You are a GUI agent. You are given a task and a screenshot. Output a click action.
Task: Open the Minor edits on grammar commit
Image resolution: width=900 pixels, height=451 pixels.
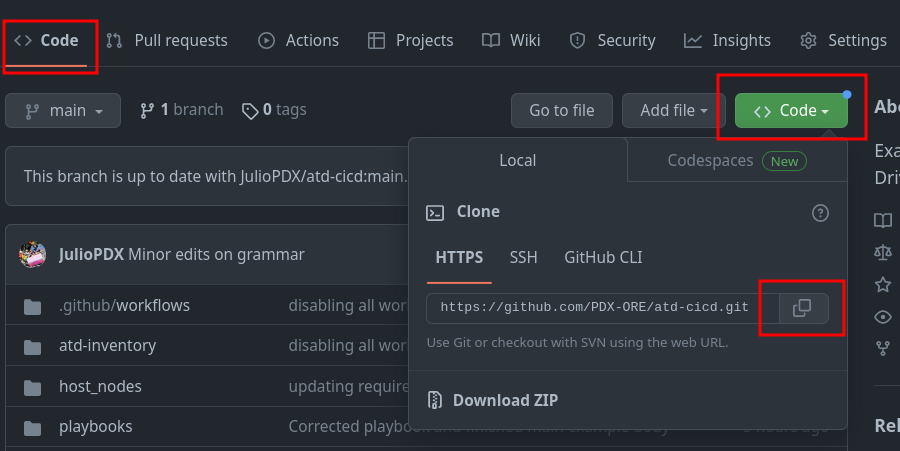(216, 255)
